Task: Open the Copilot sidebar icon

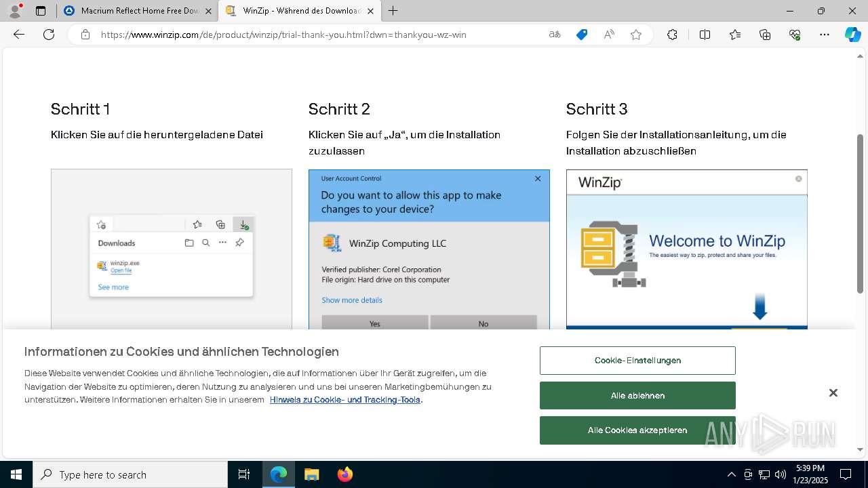Action: (853, 35)
